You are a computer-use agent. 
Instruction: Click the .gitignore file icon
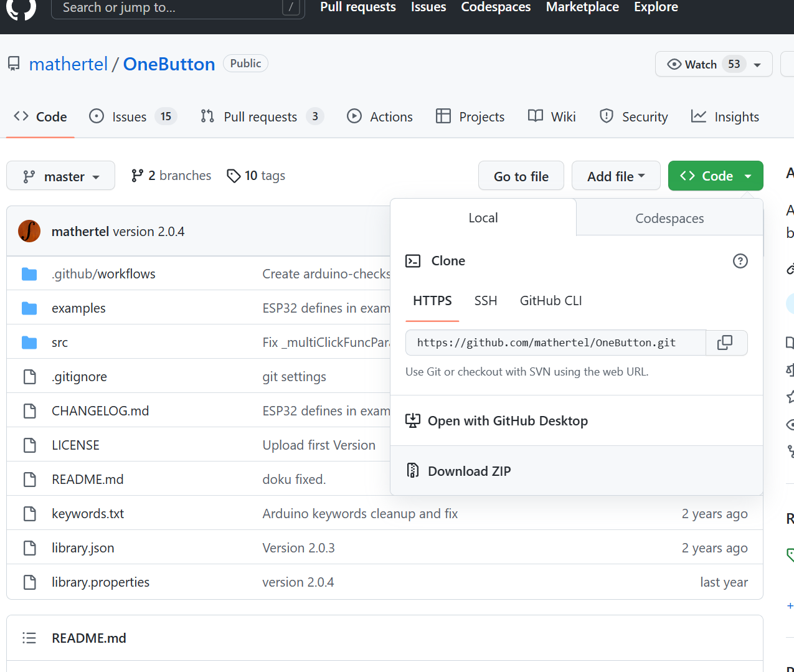(x=29, y=377)
